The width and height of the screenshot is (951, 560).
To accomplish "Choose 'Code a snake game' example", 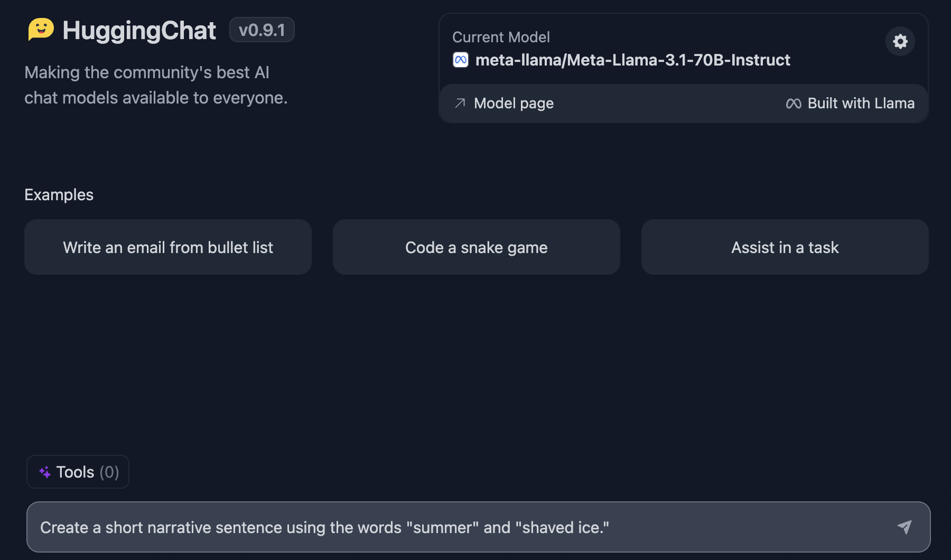I will pyautogui.click(x=477, y=247).
